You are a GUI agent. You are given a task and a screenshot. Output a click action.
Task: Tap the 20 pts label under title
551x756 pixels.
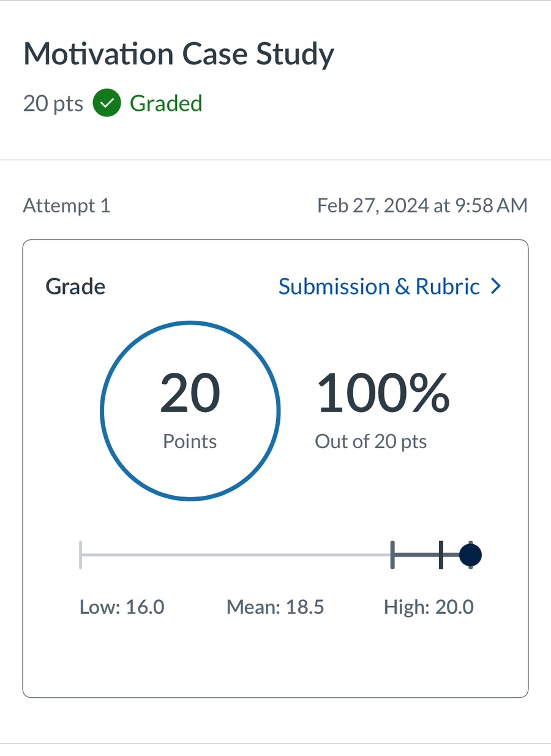(53, 103)
